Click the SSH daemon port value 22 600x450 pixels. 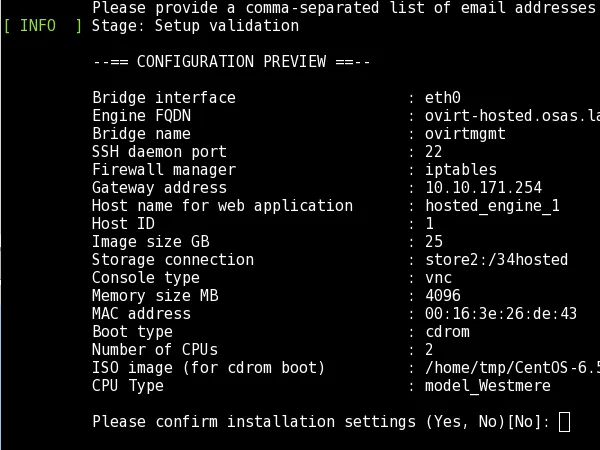point(433,152)
